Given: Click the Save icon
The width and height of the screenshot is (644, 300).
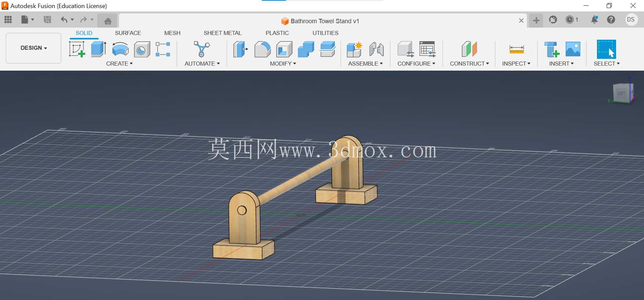Looking at the screenshot, I should pos(47,20).
